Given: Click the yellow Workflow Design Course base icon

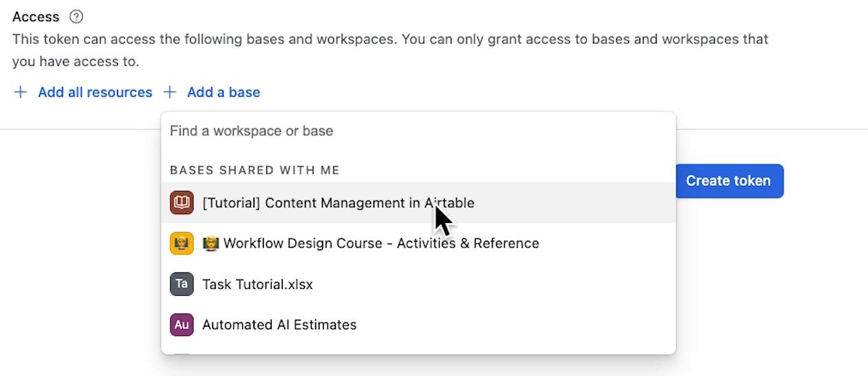Looking at the screenshot, I should (x=182, y=243).
